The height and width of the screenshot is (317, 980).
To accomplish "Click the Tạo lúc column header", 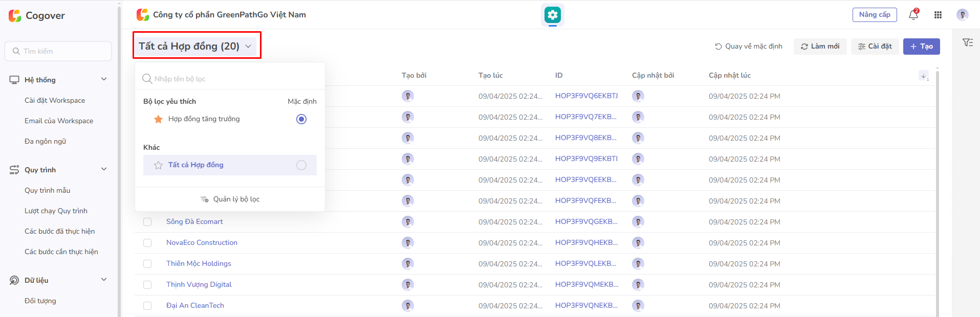I will click(x=491, y=76).
